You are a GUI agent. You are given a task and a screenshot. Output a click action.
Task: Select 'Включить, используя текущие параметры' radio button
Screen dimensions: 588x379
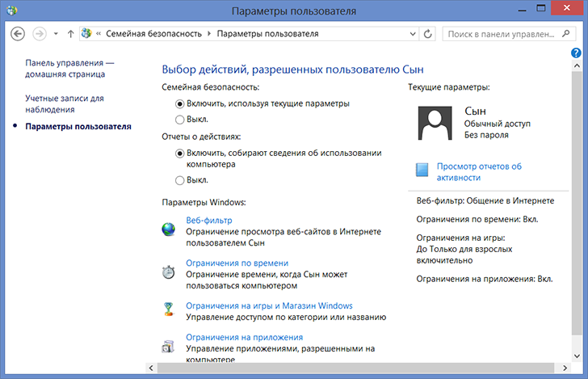point(179,103)
